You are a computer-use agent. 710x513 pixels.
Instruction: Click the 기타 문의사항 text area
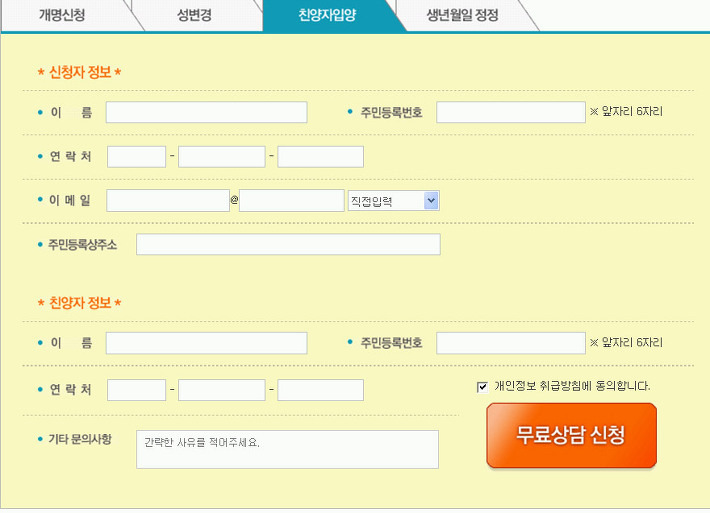click(x=287, y=449)
